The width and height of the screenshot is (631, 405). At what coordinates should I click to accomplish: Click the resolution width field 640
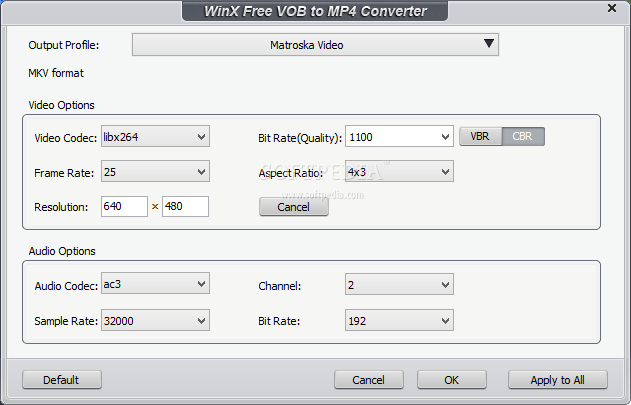(x=124, y=207)
